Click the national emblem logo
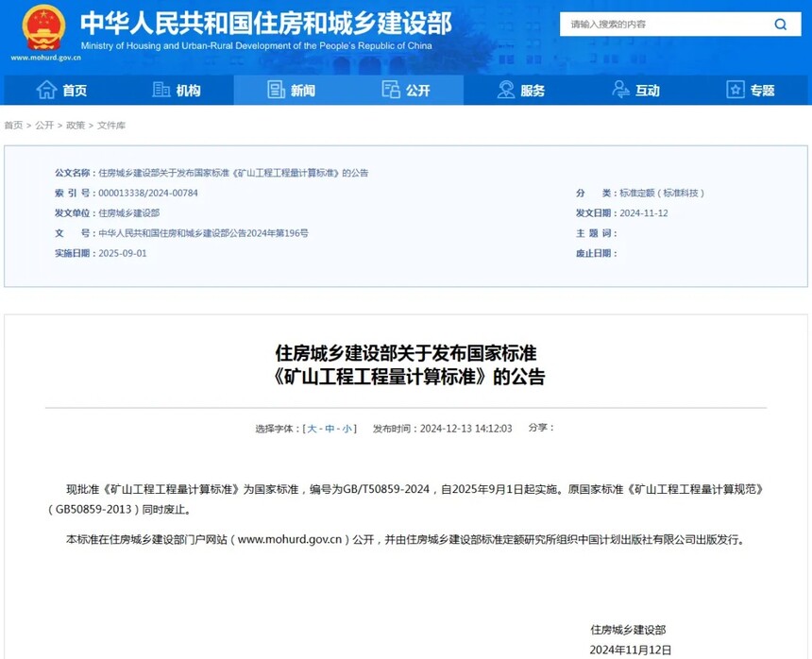Image resolution: width=812 pixels, height=659 pixels. pyautogui.click(x=44, y=27)
